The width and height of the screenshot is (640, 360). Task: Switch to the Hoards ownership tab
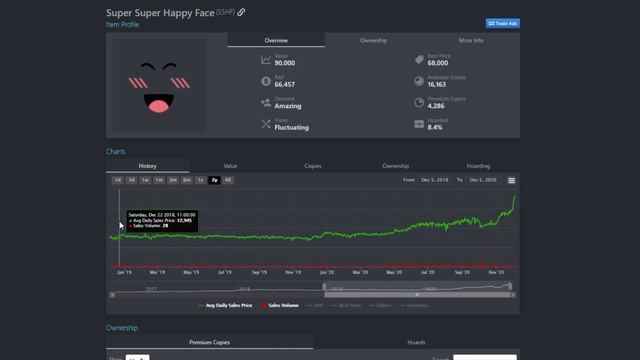[x=416, y=342]
